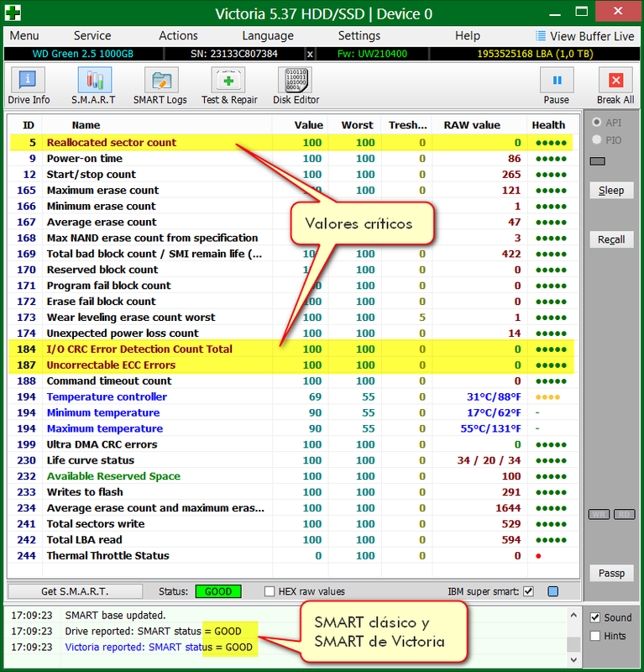
Task: Click the RD indicator
Action: coord(625,514)
